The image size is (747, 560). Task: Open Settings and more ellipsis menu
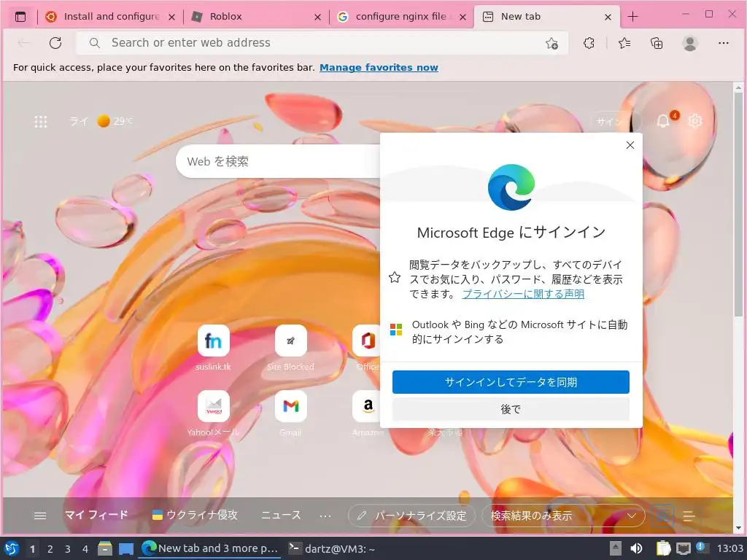723,43
